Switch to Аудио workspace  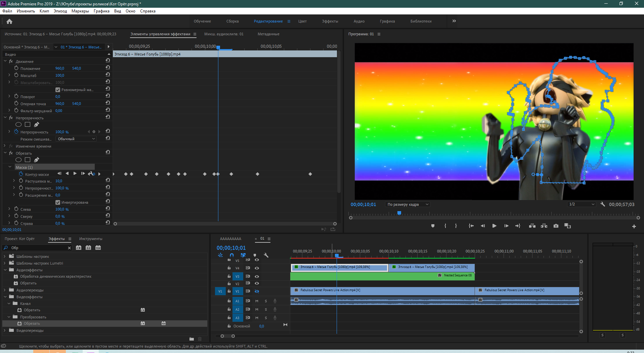tap(359, 21)
